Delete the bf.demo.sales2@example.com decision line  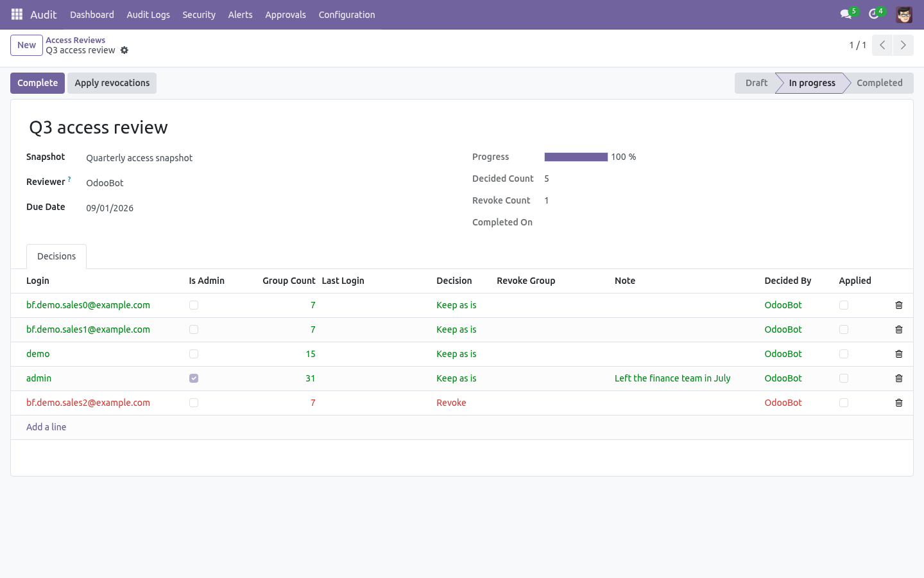pos(899,403)
